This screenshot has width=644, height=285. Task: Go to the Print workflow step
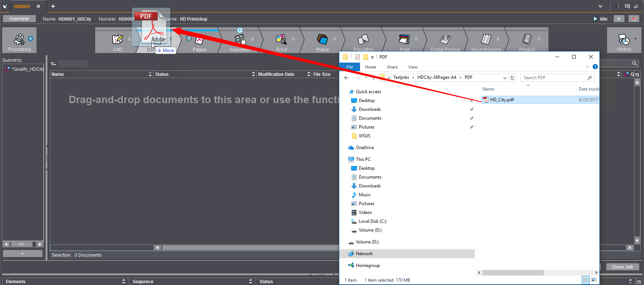click(x=404, y=40)
